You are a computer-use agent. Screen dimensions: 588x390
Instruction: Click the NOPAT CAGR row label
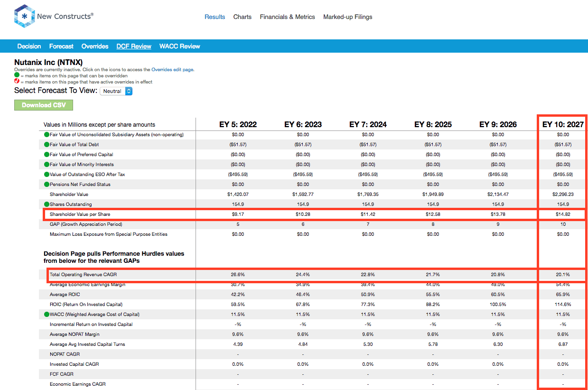tap(65, 354)
